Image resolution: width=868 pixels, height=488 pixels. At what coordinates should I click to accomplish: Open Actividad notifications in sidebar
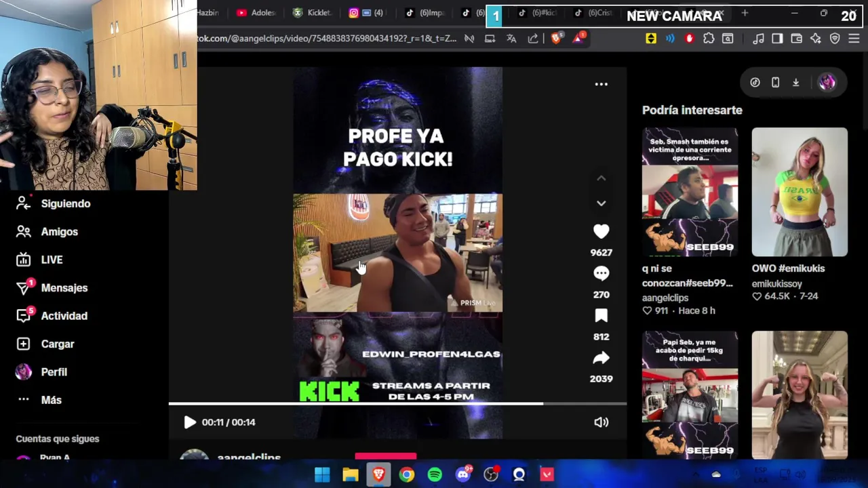[x=64, y=316]
